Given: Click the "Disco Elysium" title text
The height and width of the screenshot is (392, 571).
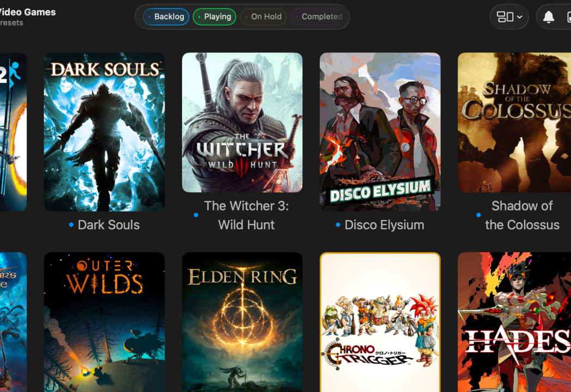Looking at the screenshot, I should (x=384, y=225).
